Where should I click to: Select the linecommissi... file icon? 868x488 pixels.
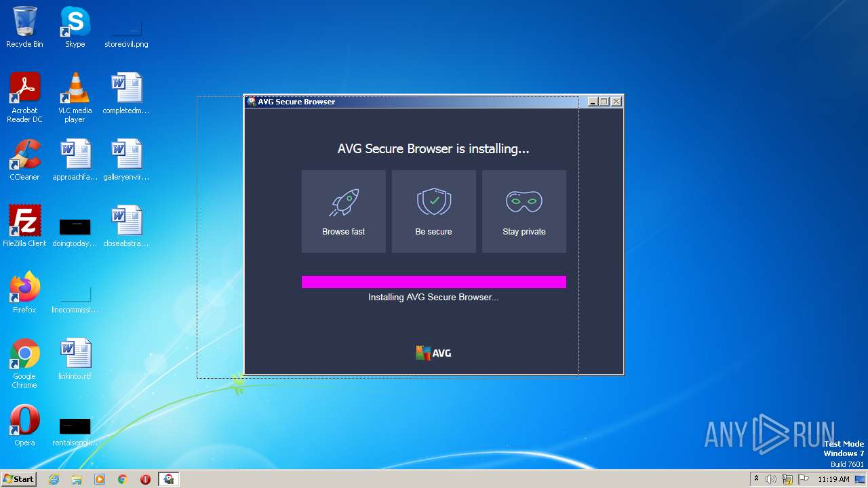[x=75, y=298]
